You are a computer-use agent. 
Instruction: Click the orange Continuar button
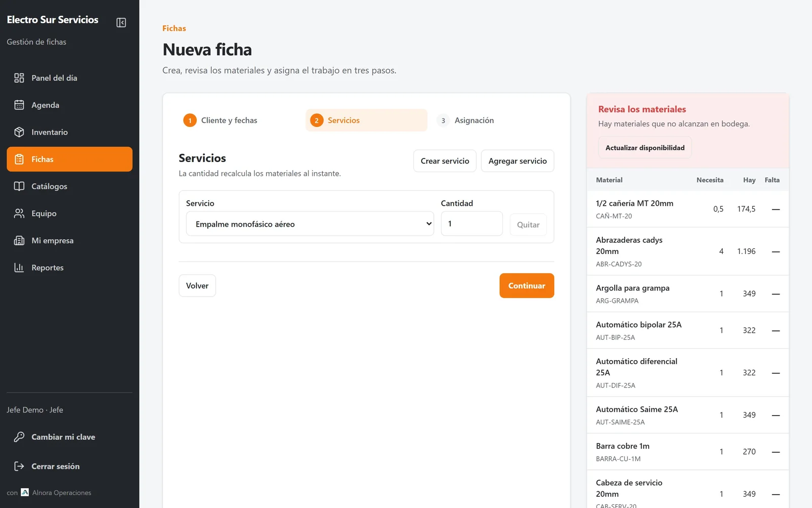(527, 285)
